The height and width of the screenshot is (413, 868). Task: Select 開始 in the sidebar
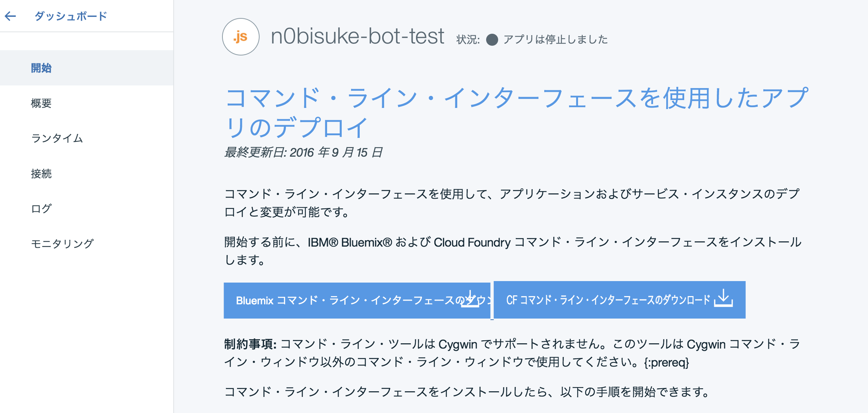pyautogui.click(x=41, y=68)
